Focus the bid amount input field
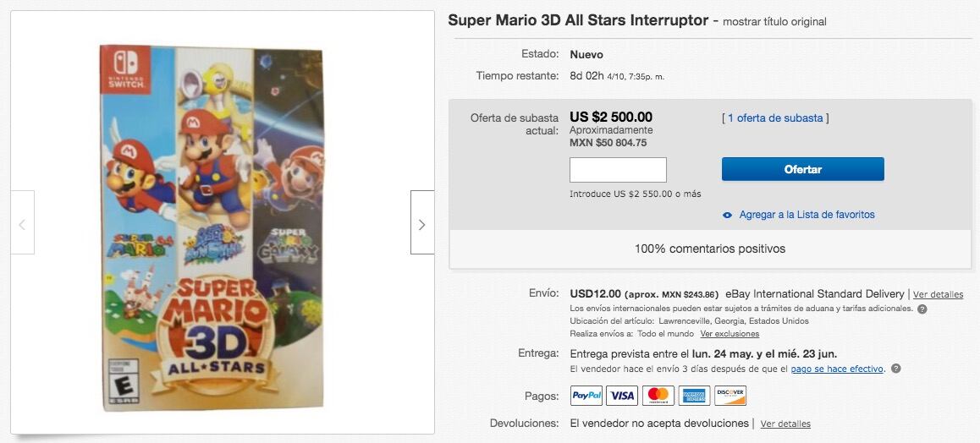Image resolution: width=980 pixels, height=443 pixels. tap(618, 170)
